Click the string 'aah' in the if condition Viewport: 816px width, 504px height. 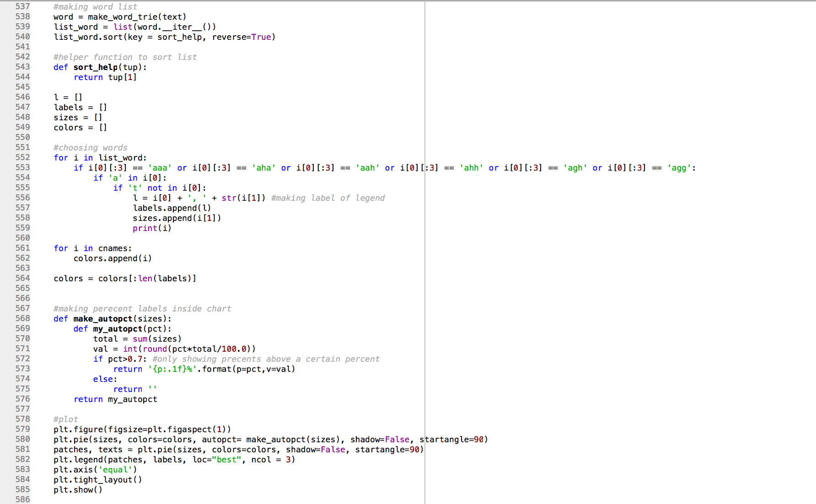pyautogui.click(x=367, y=168)
